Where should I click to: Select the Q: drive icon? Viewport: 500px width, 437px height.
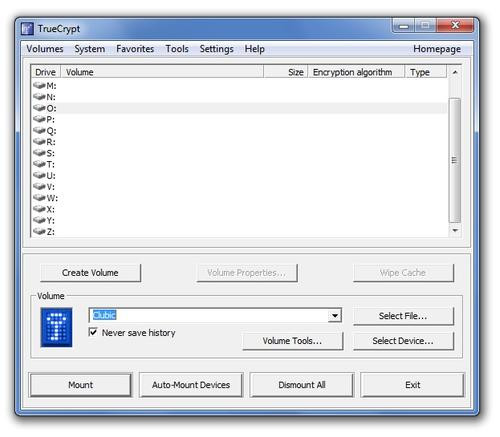pyautogui.click(x=39, y=131)
